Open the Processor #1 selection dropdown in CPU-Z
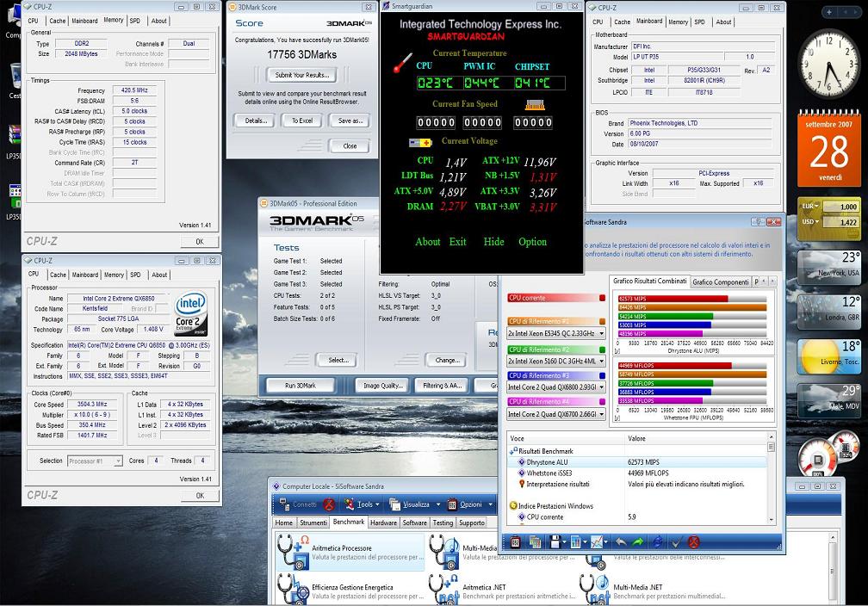The height and width of the screenshot is (606, 868). pyautogui.click(x=118, y=461)
